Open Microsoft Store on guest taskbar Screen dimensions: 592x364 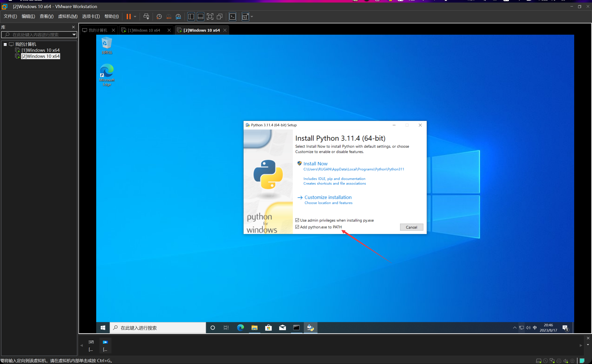268,328
